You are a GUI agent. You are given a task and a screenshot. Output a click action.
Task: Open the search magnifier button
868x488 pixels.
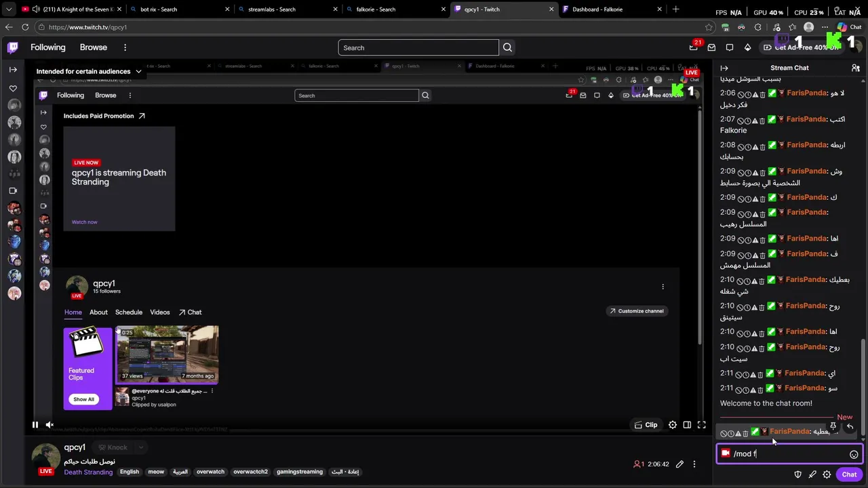pyautogui.click(x=507, y=47)
